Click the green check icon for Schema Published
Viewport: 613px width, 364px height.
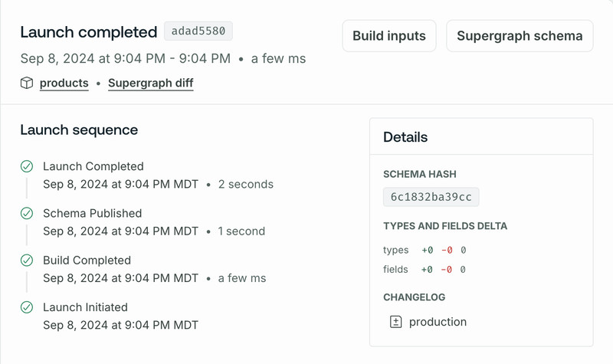pos(27,214)
